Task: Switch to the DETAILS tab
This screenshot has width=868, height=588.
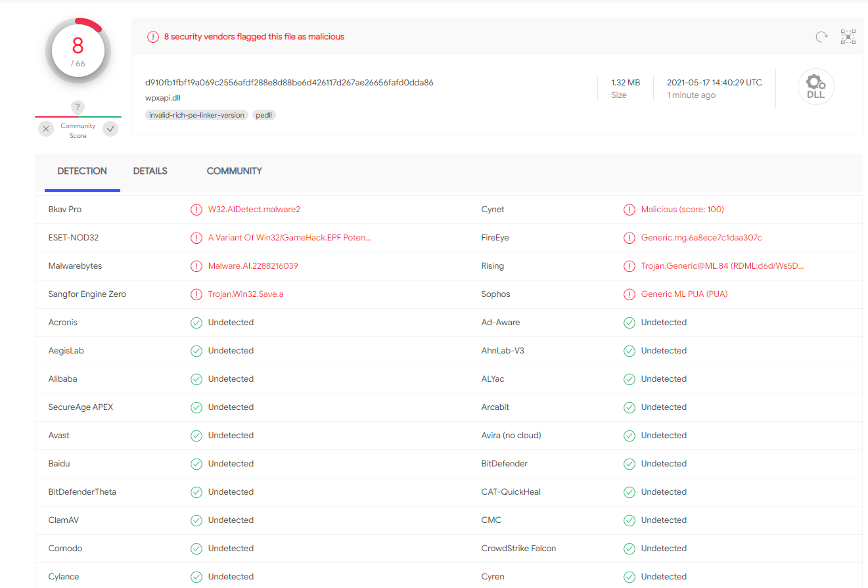Action: click(x=150, y=171)
